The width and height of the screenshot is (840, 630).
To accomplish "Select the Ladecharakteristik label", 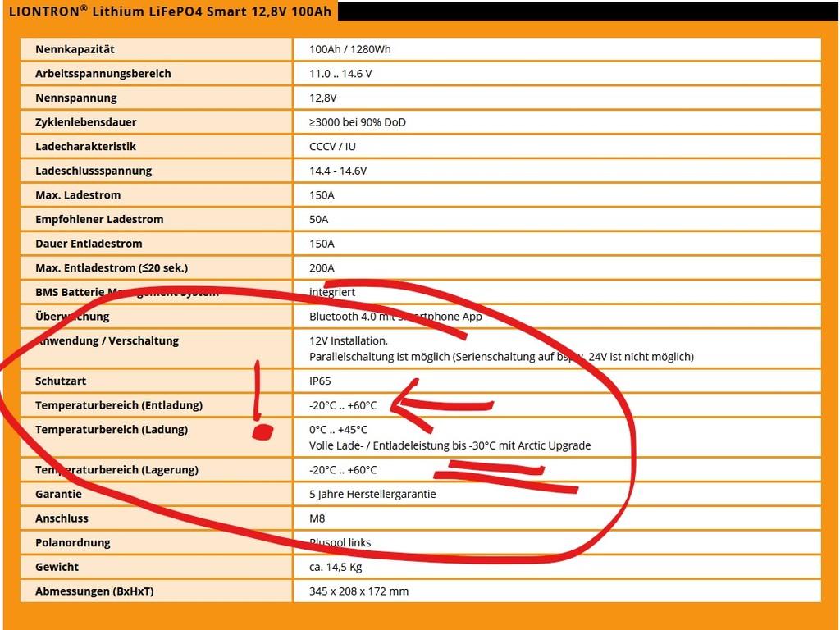I will [x=85, y=146].
